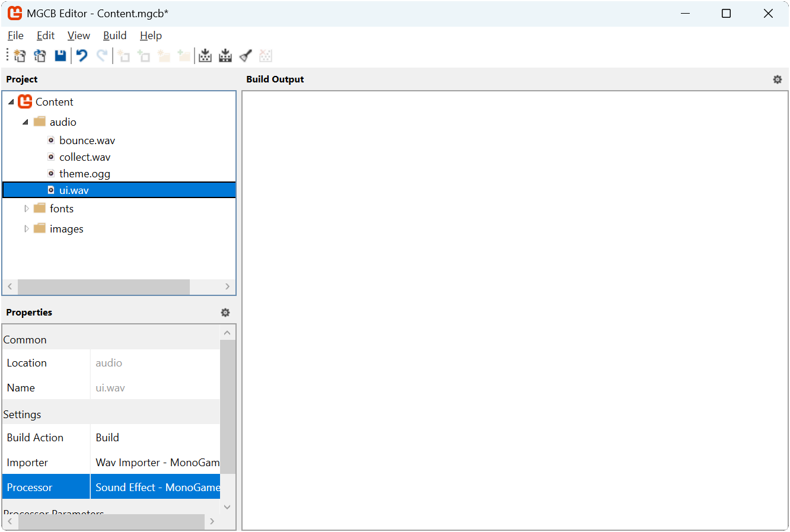
Task: Open the Edit menu
Action: click(45, 36)
